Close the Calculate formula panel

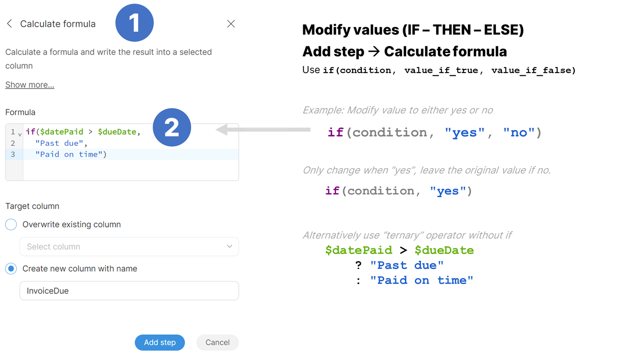tap(231, 24)
